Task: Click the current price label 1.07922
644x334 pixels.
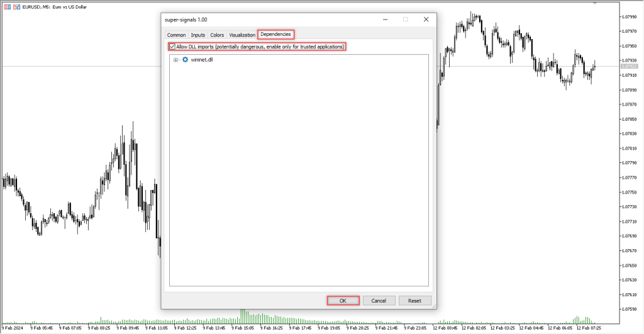Action: click(x=629, y=66)
